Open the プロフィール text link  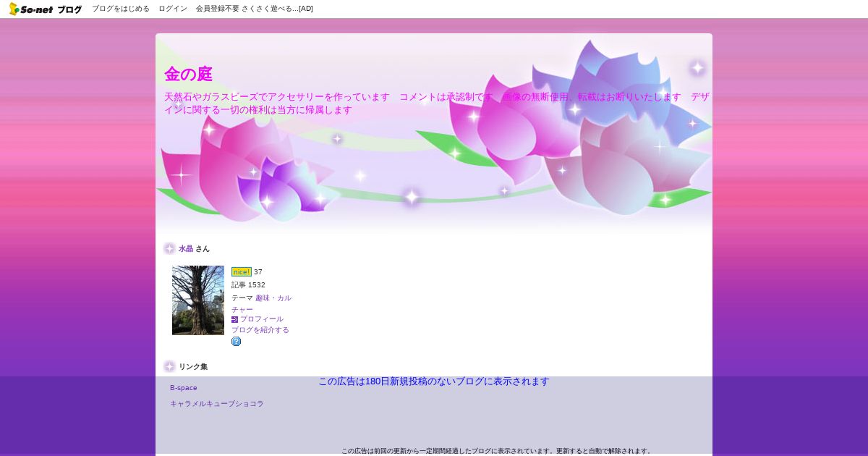[262, 319]
